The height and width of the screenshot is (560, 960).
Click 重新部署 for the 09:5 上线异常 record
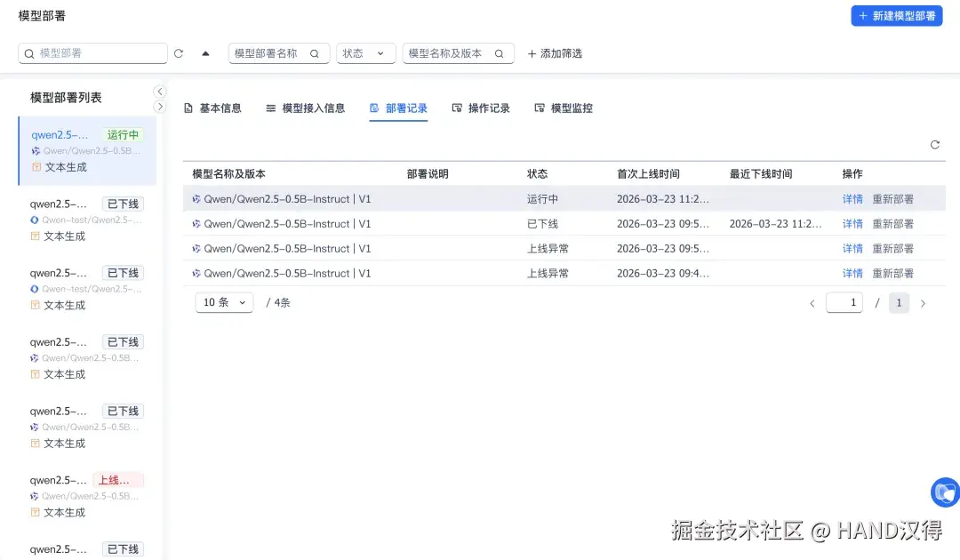[x=892, y=249]
